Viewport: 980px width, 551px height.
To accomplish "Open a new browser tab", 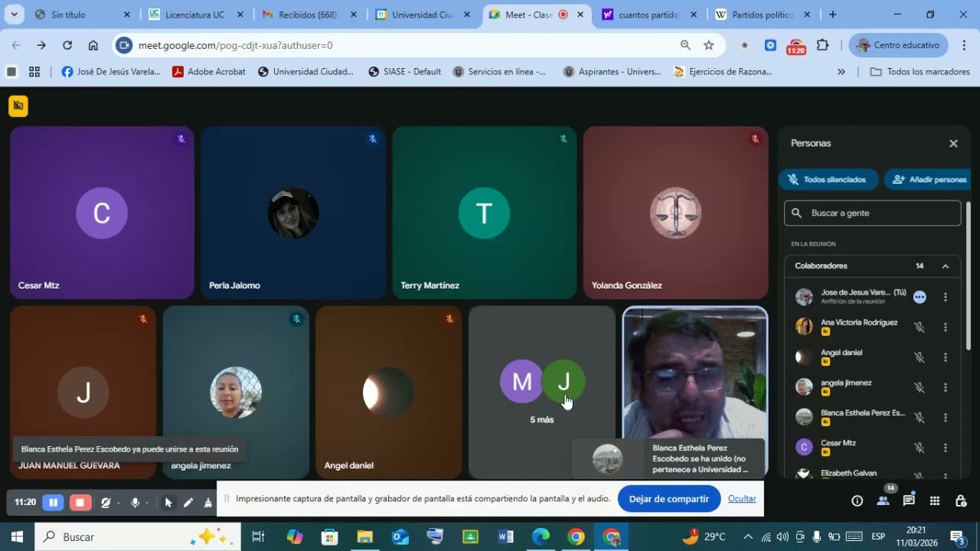I will (833, 15).
